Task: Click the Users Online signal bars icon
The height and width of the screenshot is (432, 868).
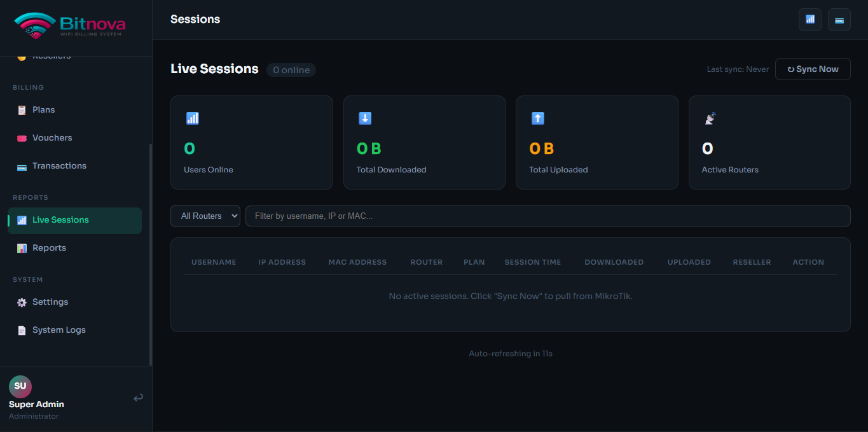Action: 192,118
